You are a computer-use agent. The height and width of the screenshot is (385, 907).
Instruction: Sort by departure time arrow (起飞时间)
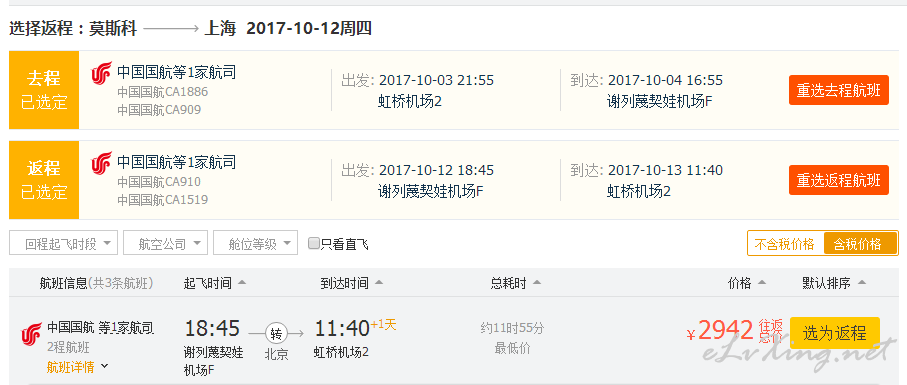click(242, 283)
